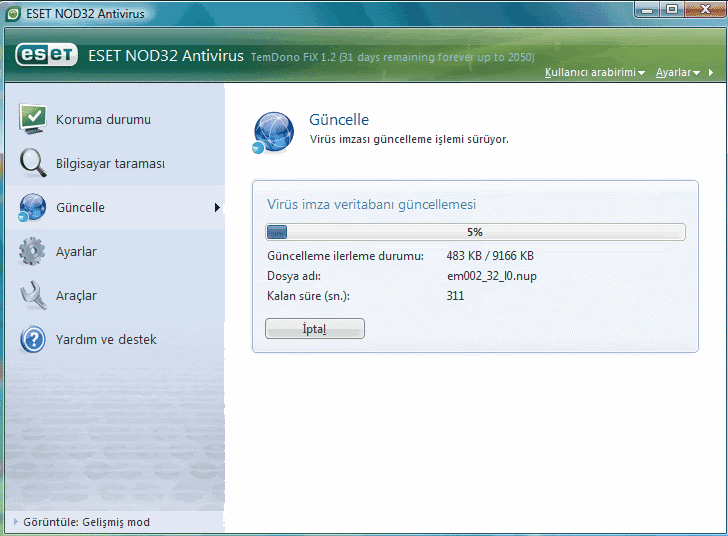
Task: Toggle Görüntüle: Gelişmiş mod view
Action: point(86,522)
